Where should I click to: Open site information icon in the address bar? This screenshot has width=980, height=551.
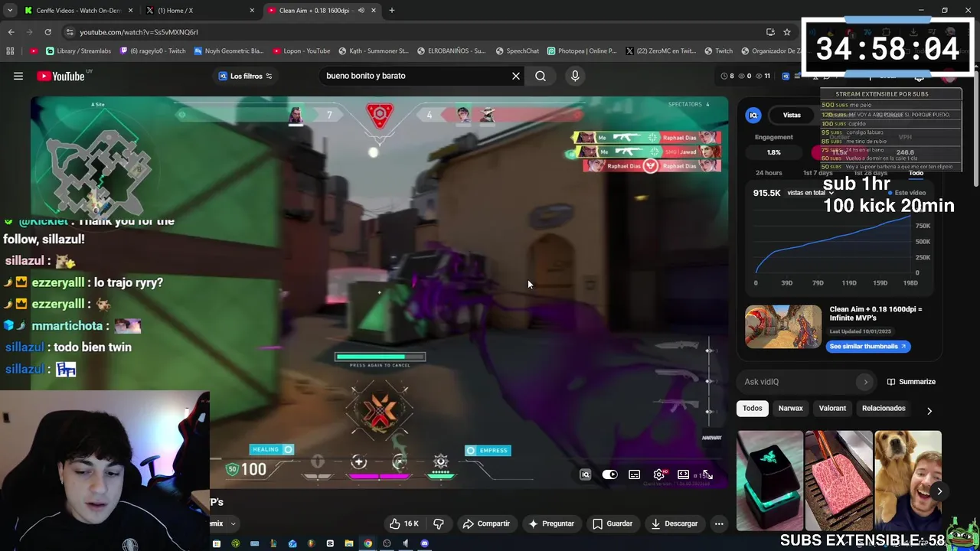70,32
